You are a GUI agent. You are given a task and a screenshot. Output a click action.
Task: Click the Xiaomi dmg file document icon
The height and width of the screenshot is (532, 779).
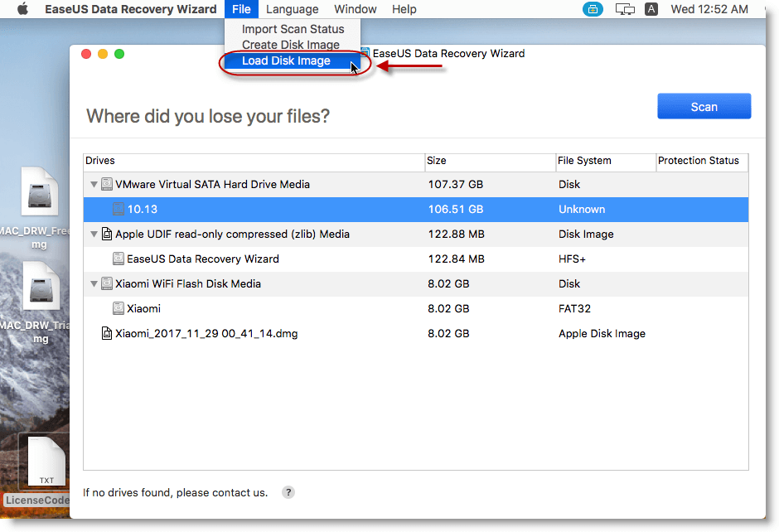point(106,333)
